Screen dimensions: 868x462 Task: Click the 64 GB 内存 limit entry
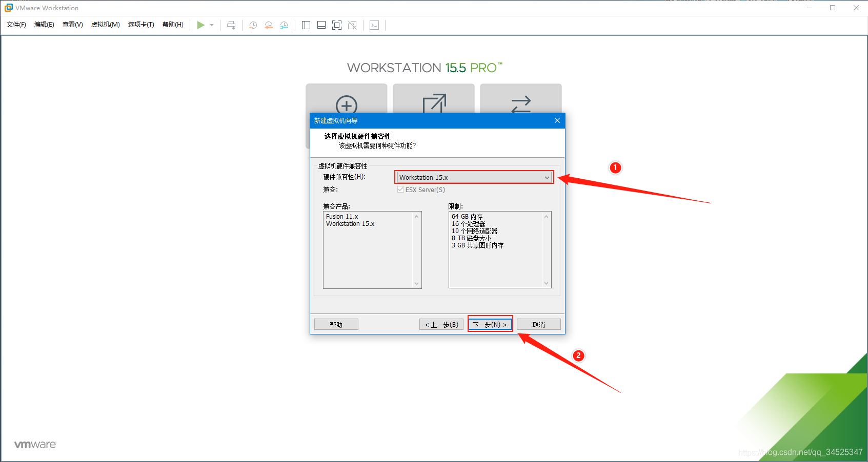(467, 217)
